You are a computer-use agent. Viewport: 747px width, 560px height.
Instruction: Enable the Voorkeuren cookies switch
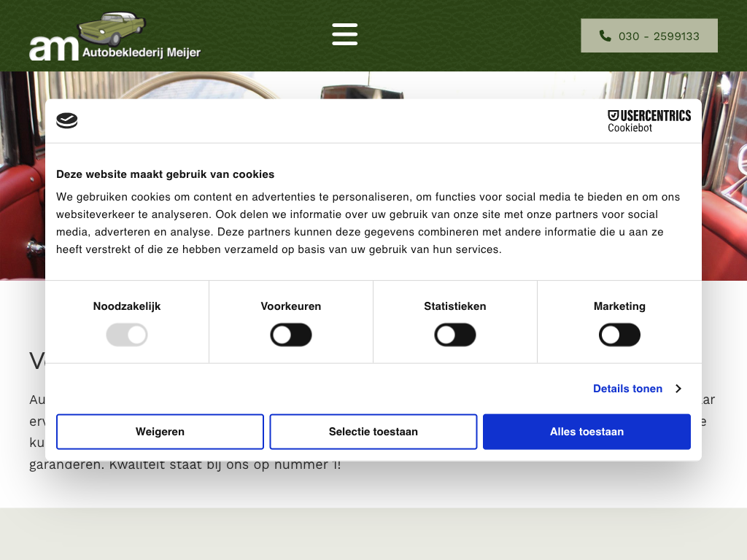pos(291,335)
